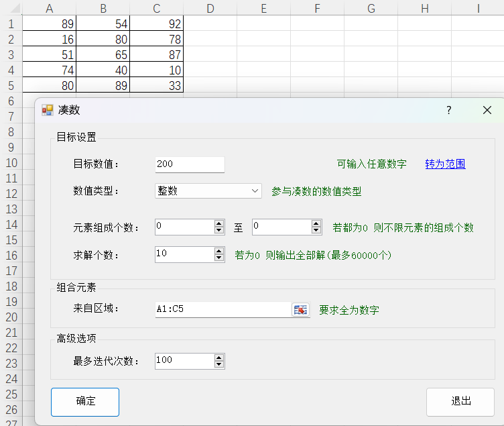This screenshot has height=426, width=504.
Task: Select column D header
Action: (x=210, y=8)
